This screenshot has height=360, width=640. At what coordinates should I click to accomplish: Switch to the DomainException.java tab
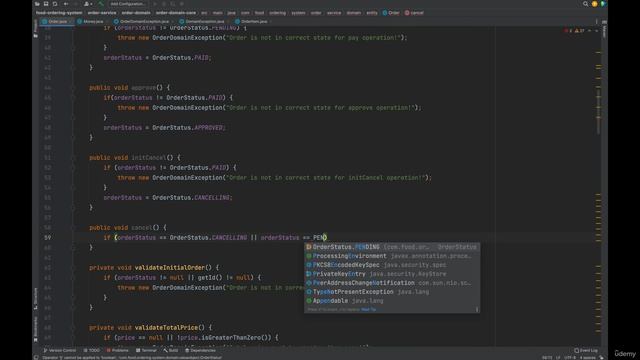click(x=204, y=21)
